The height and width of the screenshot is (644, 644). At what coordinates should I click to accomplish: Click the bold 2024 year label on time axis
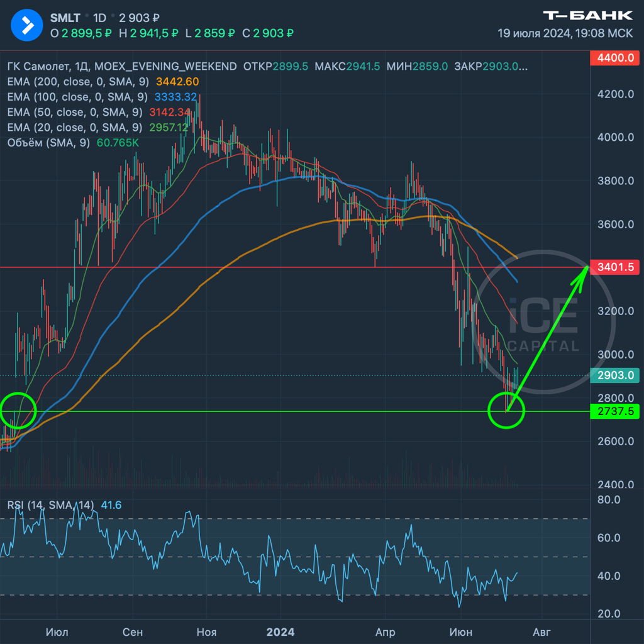(x=280, y=631)
